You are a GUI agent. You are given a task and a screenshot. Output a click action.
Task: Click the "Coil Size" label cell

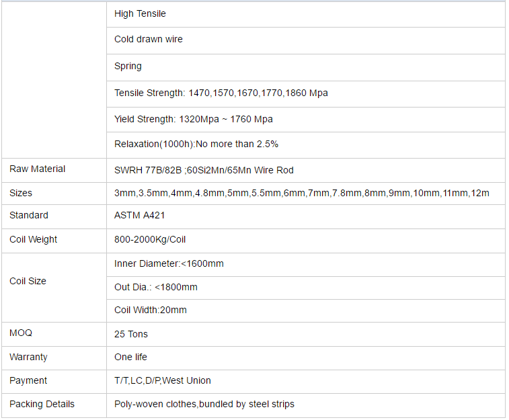click(28, 282)
